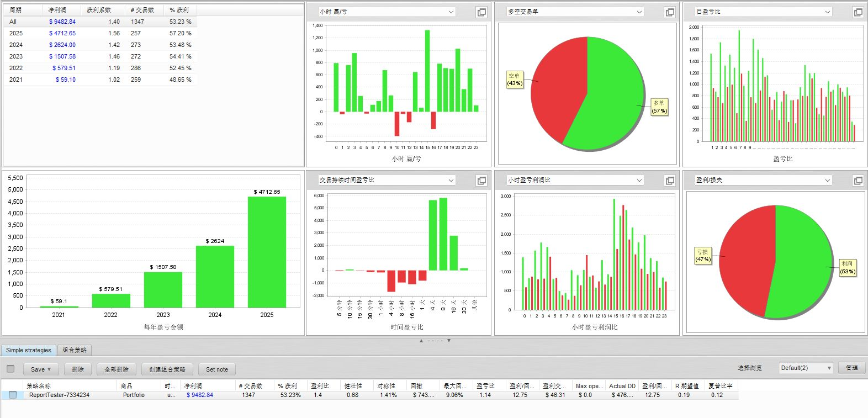Image resolution: width=868 pixels, height=418 pixels.
Task: Tick the select-all checkbox beside Save
Action: 10,369
